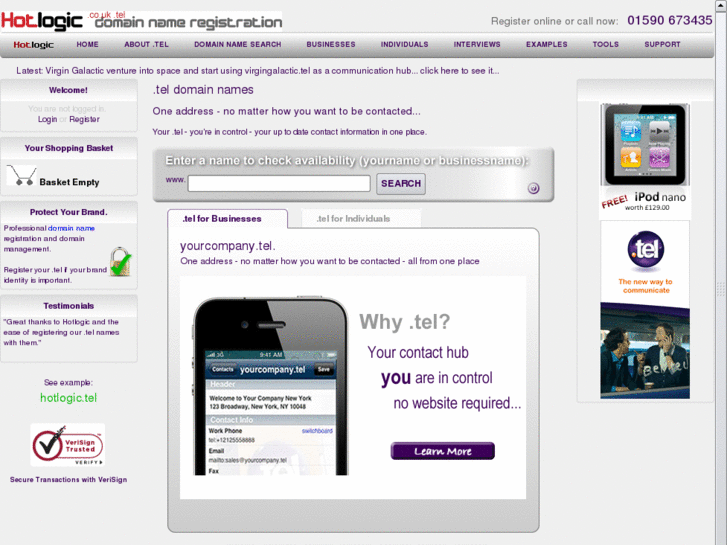
Task: Click the phone number 01590 673435
Action: [x=670, y=20]
